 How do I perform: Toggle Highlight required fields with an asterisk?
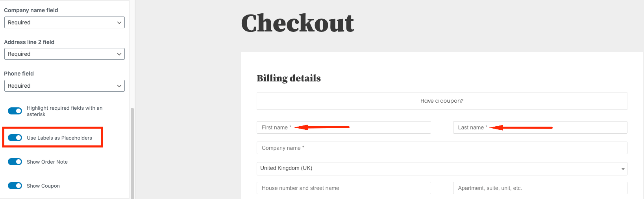click(15, 111)
